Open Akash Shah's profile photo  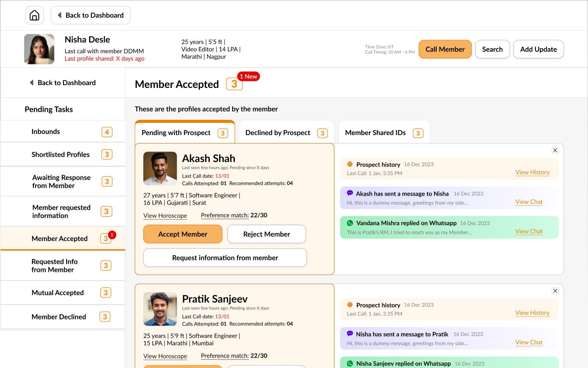click(x=160, y=169)
